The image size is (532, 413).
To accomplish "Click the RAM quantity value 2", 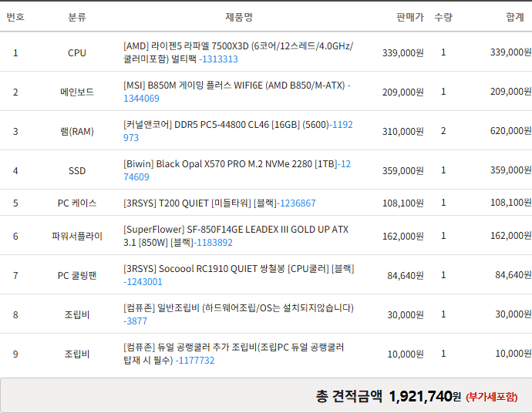I will (443, 131).
